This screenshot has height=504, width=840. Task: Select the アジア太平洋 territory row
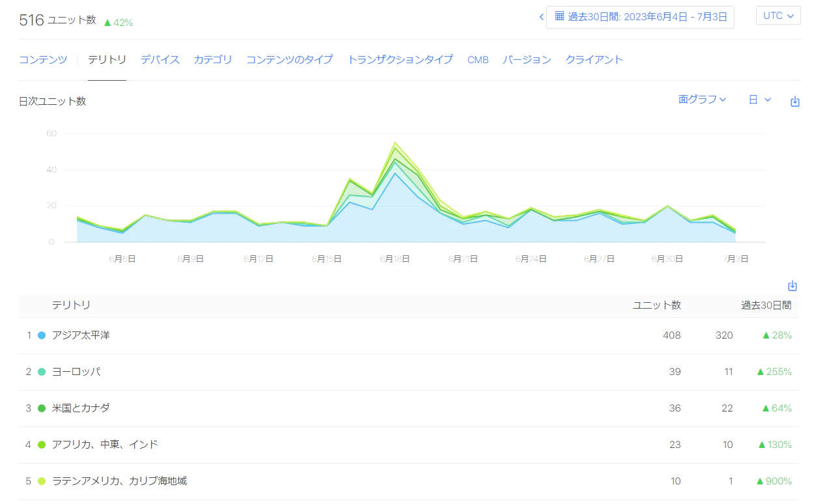click(x=408, y=335)
